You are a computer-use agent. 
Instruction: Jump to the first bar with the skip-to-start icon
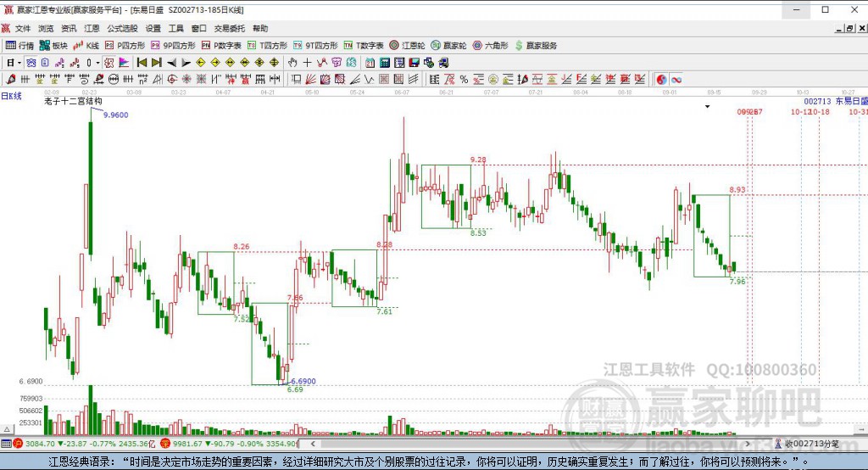coord(142,63)
